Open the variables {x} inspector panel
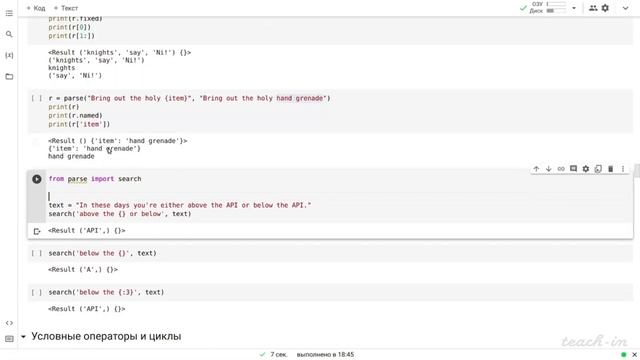 [9, 55]
